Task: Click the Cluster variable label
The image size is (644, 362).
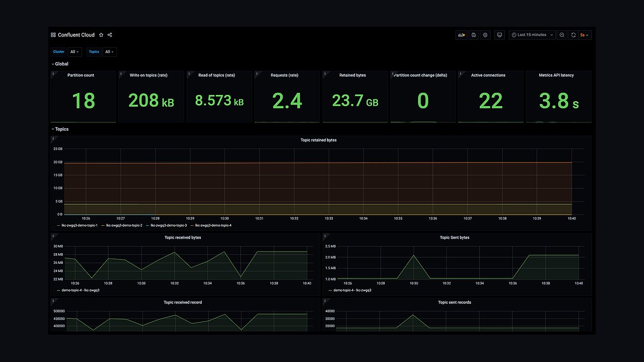Action: pyautogui.click(x=59, y=52)
